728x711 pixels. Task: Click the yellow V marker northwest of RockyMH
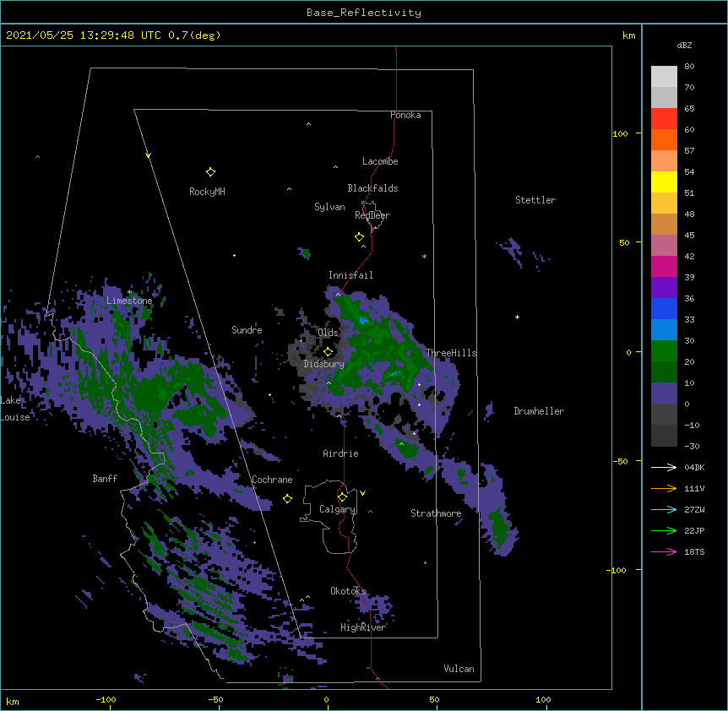tap(148, 155)
